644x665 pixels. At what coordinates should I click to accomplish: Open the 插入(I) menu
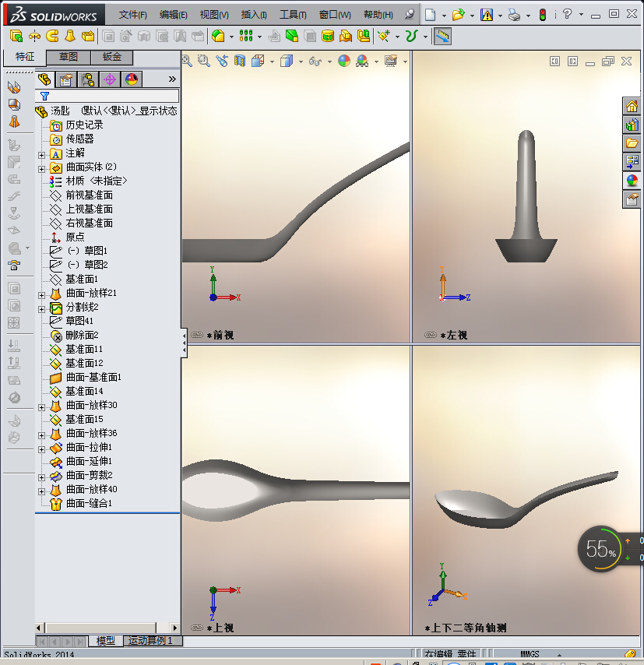pos(254,15)
